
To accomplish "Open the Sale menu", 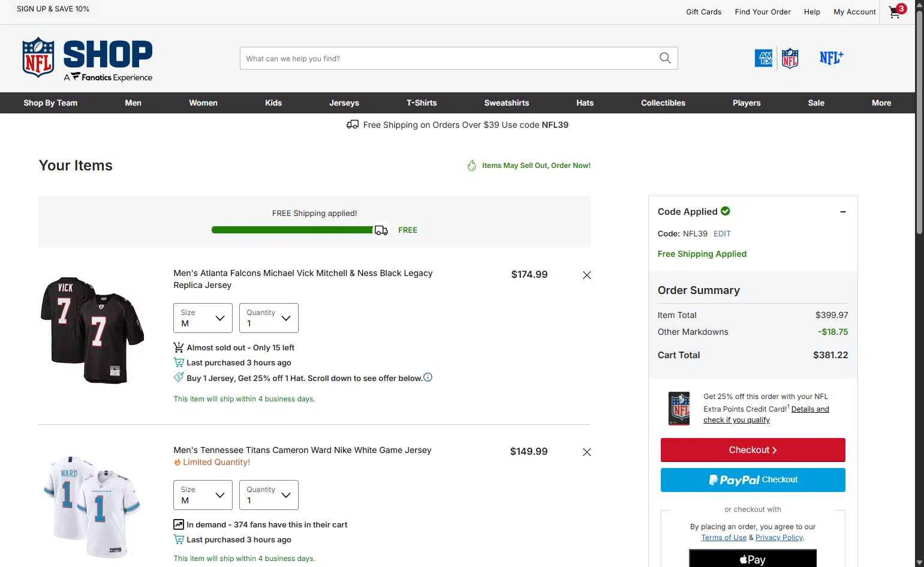I will pyautogui.click(x=816, y=103).
